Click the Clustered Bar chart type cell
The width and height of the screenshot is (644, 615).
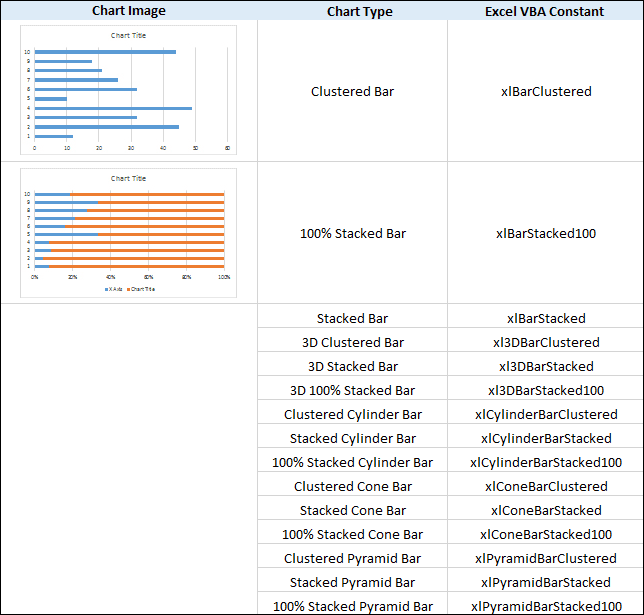[352, 91]
